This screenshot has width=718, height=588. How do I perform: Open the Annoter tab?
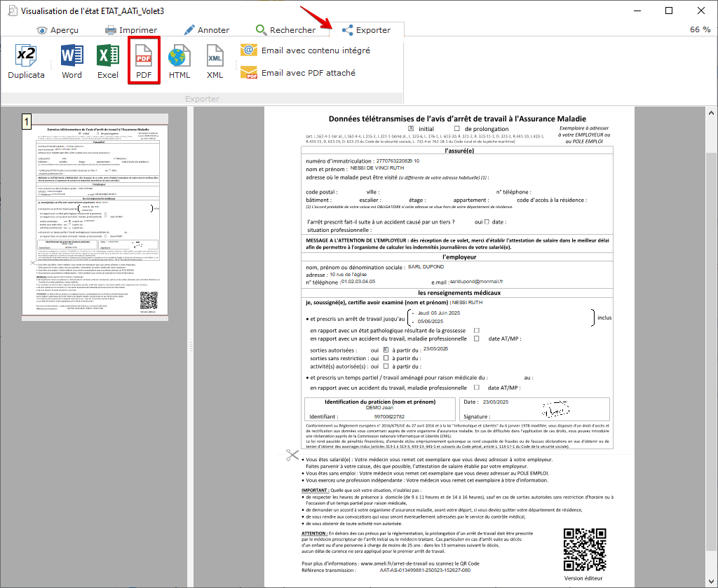click(x=206, y=30)
